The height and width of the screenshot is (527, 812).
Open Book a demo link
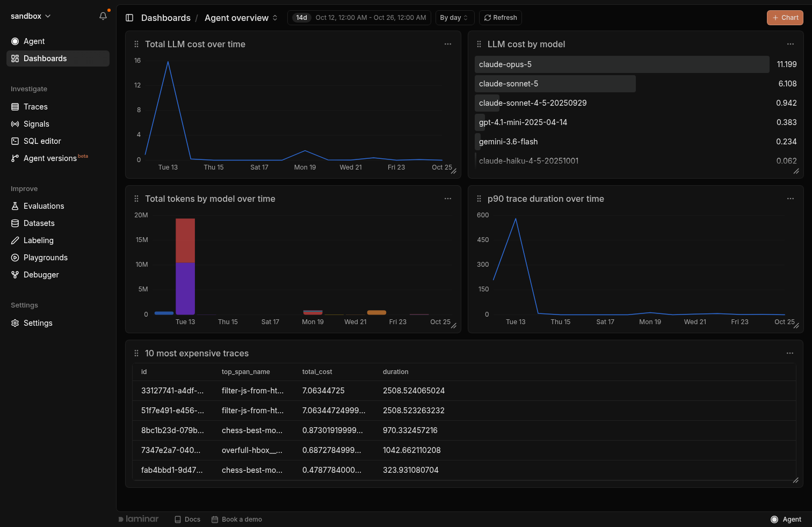click(x=237, y=519)
